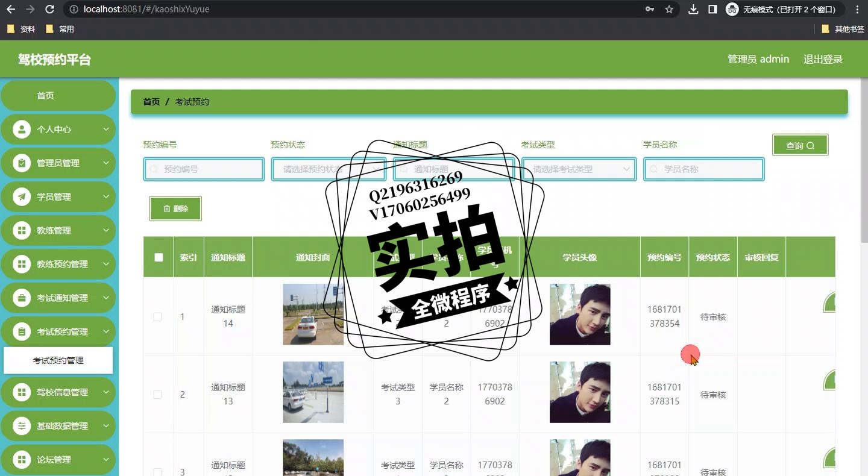Expand the 管理员管理 menu chevron
Image resolution: width=868 pixels, height=476 pixels.
pos(106,163)
